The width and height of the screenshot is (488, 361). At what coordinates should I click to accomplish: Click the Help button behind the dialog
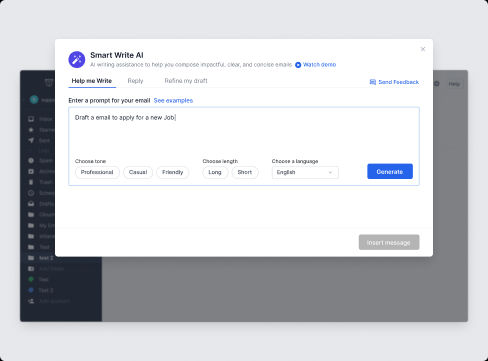pyautogui.click(x=454, y=84)
